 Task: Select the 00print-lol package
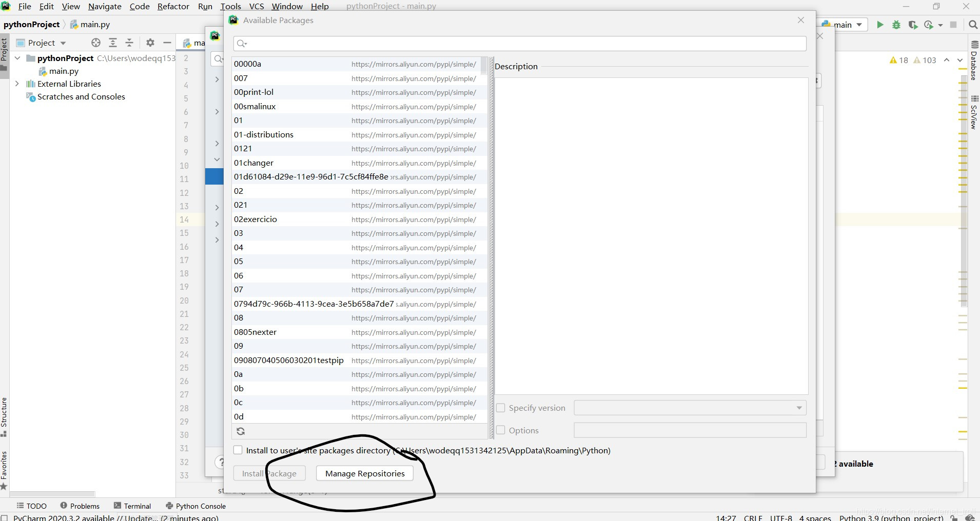359,92
